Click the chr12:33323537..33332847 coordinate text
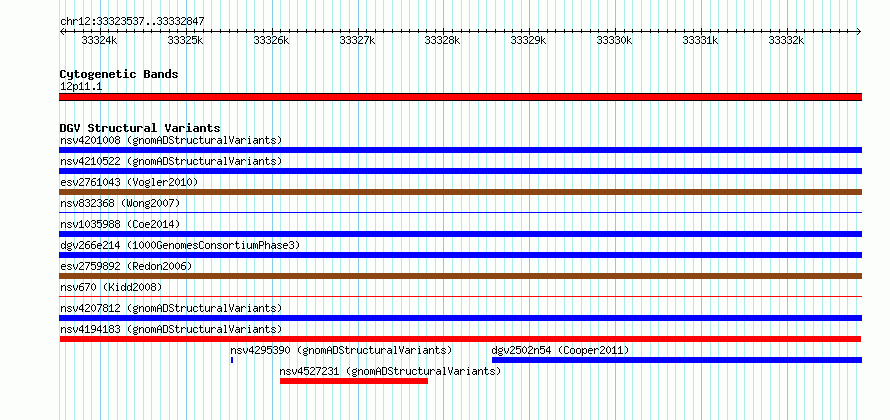Screen dimensions: 890x420 coord(132,22)
